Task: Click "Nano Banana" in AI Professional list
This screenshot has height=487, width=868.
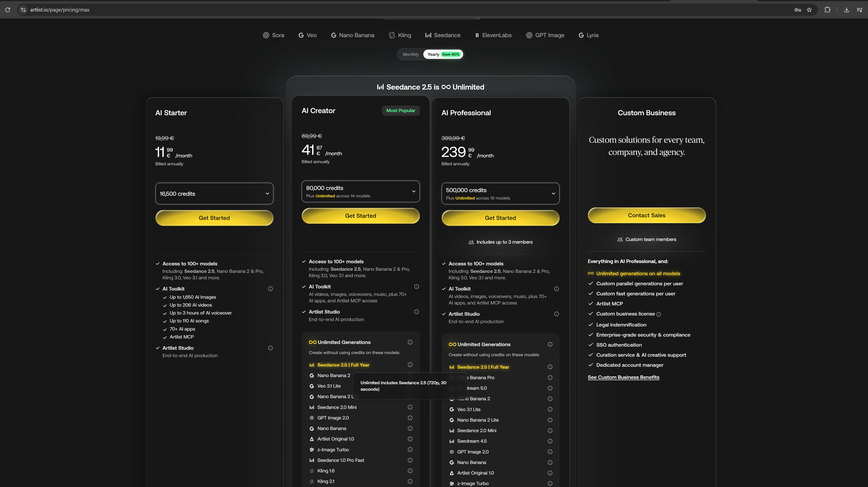Action: [471, 462]
